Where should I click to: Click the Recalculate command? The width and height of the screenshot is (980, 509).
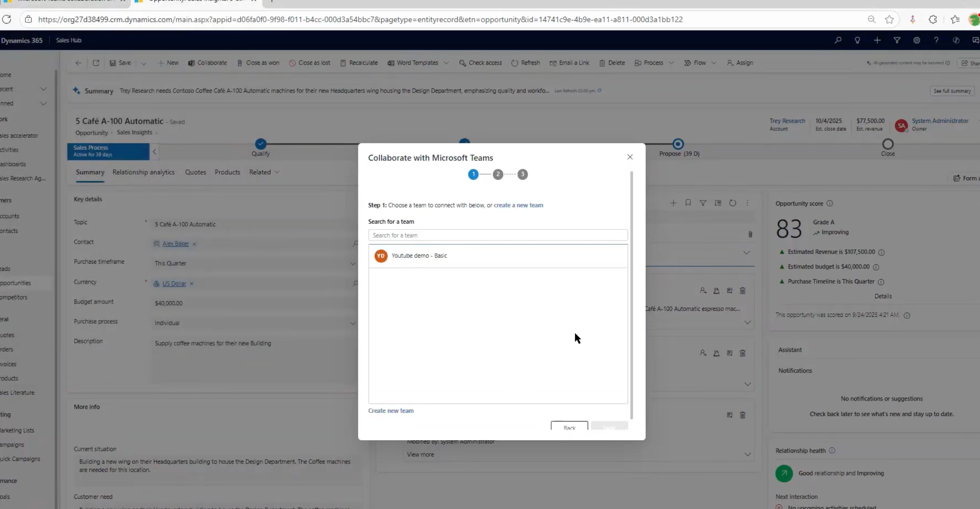359,63
